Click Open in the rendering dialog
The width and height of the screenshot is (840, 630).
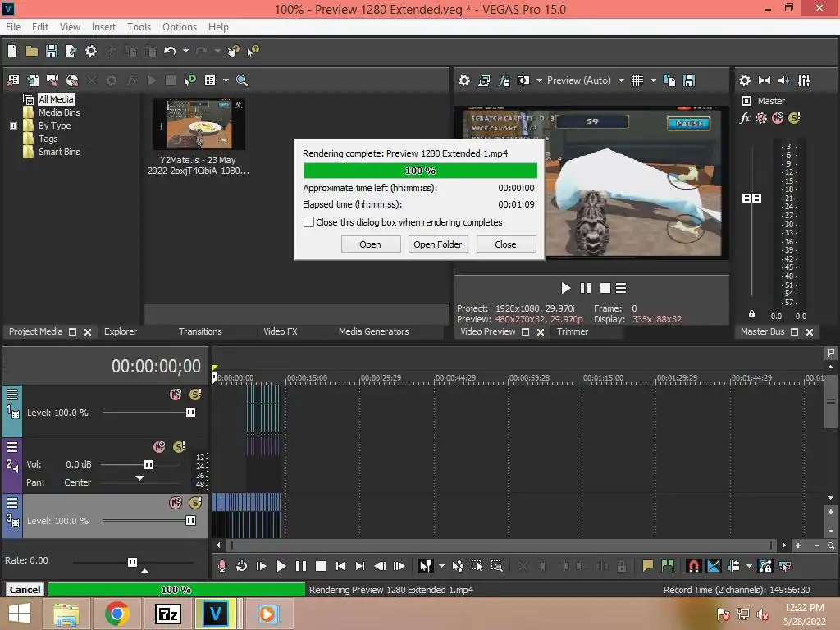pyautogui.click(x=370, y=244)
